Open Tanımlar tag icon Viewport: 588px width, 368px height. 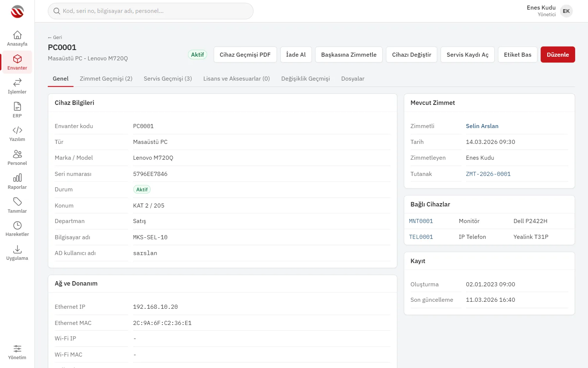pos(17,202)
